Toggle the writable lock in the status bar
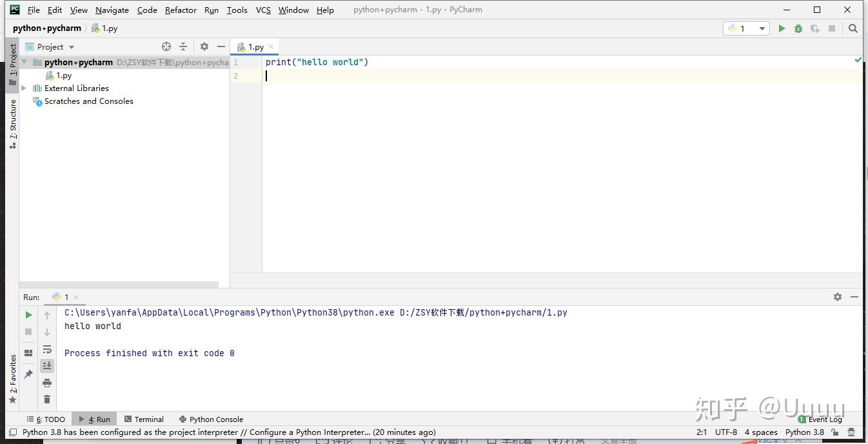The width and height of the screenshot is (868, 444). (x=836, y=432)
